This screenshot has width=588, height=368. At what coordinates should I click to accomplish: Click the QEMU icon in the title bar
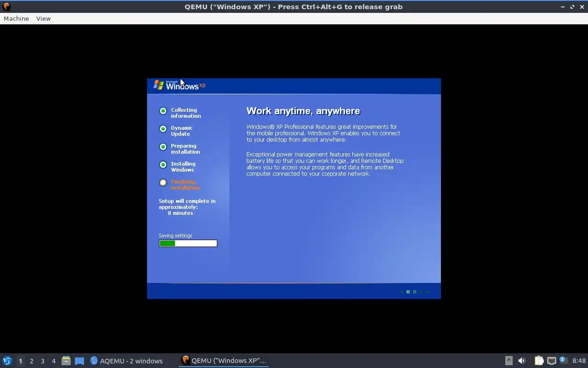click(6, 7)
